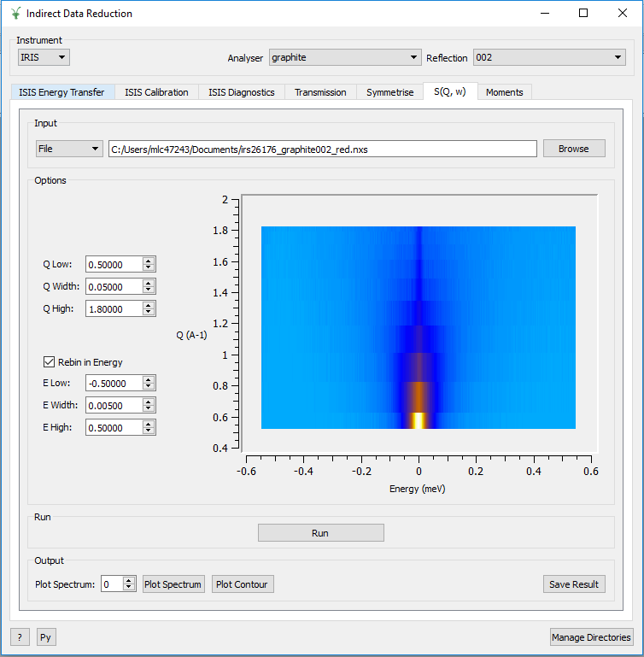Click the Mantid app icon in title bar

click(15, 14)
